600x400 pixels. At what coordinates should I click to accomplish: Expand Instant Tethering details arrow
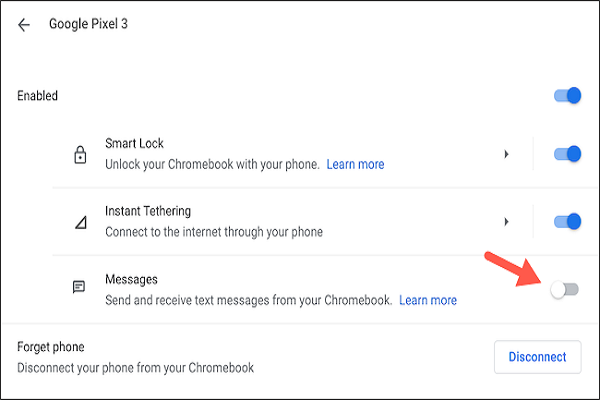tap(506, 222)
